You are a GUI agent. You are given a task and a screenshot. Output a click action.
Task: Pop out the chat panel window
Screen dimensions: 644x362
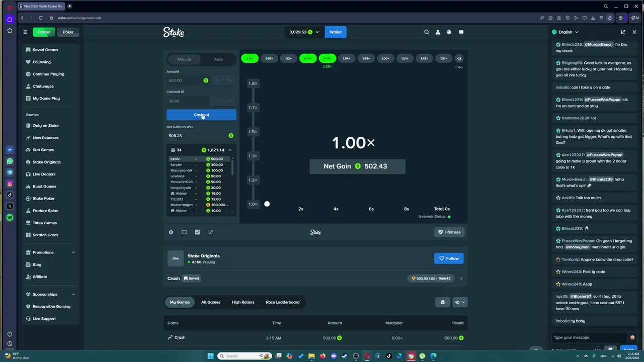point(623,32)
